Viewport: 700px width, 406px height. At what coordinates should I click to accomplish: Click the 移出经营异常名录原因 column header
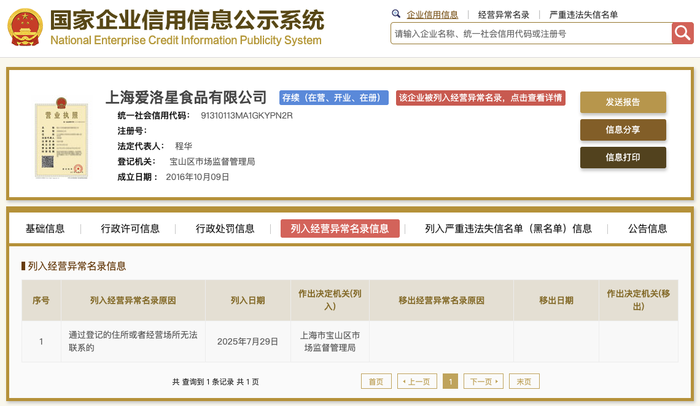442,300
